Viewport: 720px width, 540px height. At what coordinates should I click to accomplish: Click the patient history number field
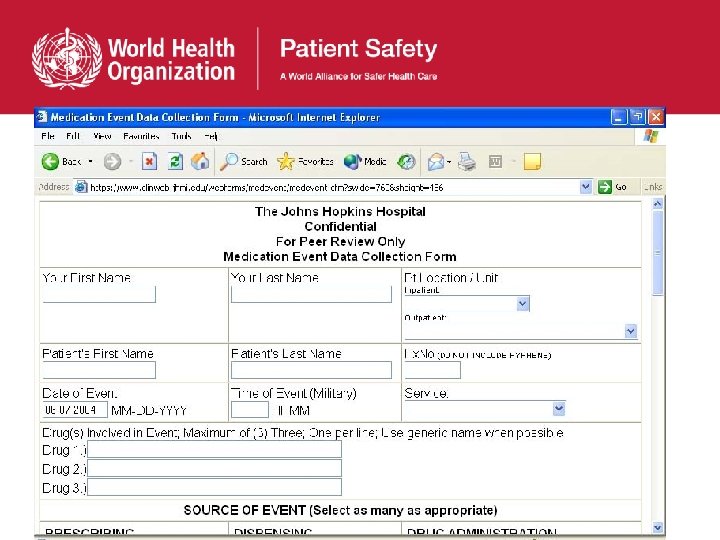tap(433, 370)
